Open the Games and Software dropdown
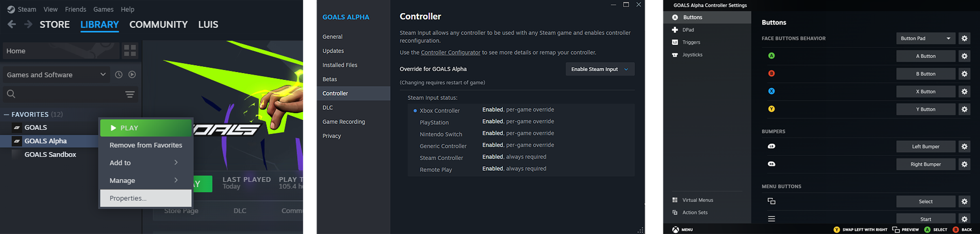Screen dimensions: 980x234 (56, 75)
